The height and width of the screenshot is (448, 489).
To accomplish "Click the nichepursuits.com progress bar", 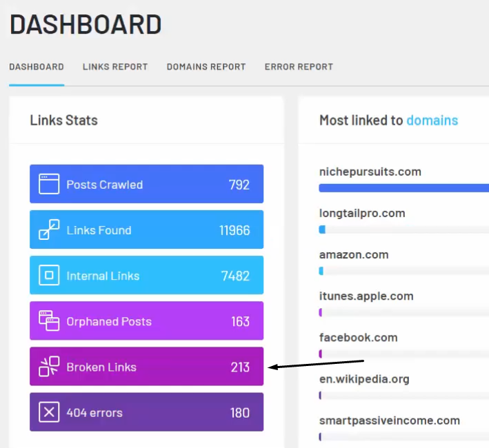I will click(403, 188).
